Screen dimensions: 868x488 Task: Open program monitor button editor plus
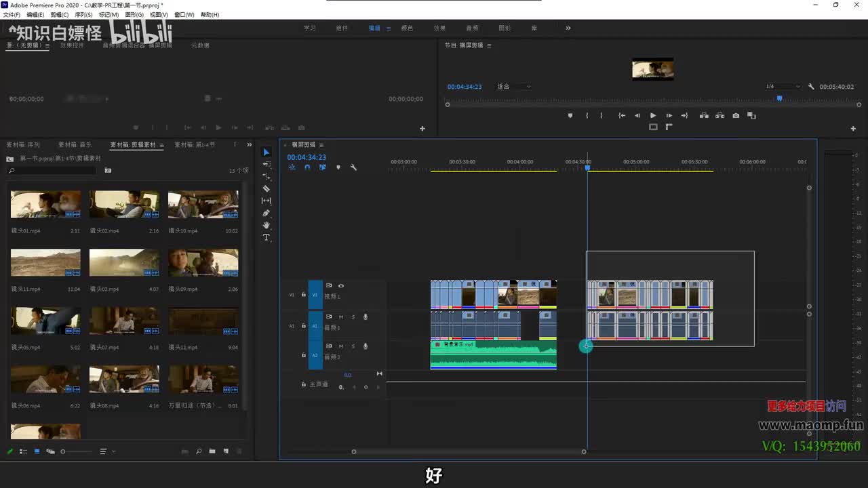coord(853,129)
